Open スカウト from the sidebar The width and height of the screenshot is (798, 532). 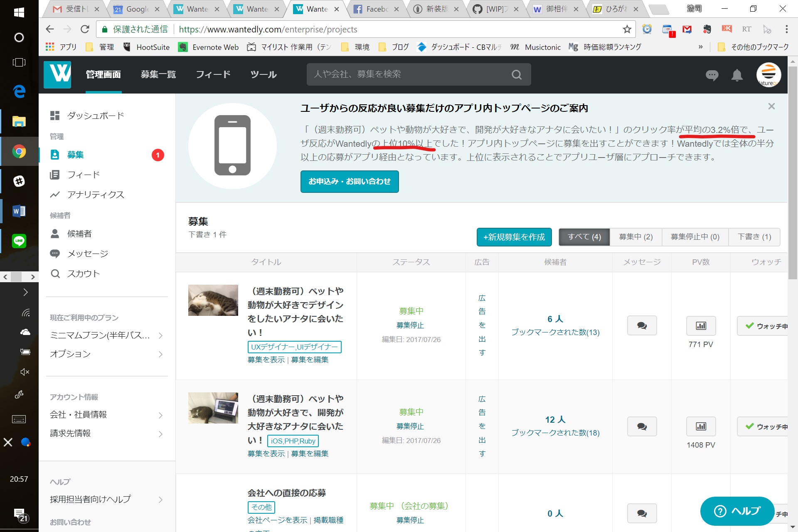83,273
